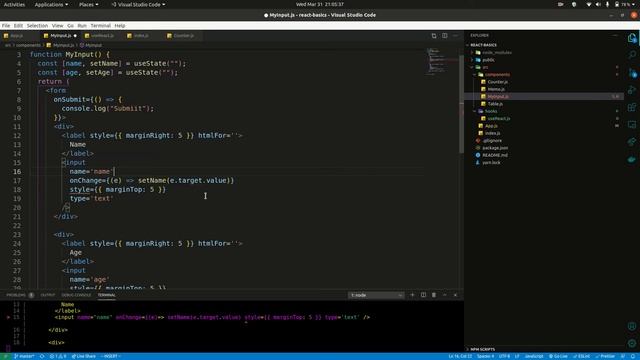
Task: Collapse the components folder
Action: pyautogui.click(x=497, y=75)
